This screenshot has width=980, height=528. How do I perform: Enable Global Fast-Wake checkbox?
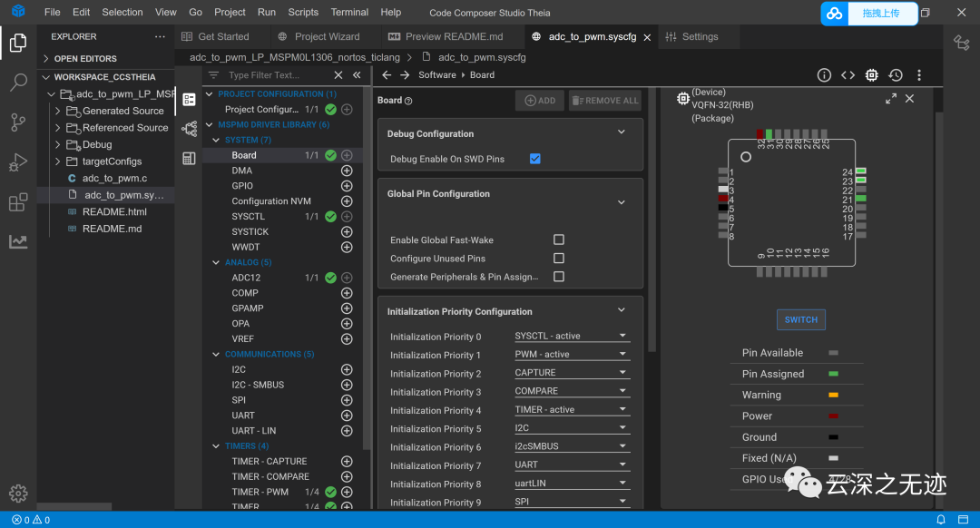[559, 240]
